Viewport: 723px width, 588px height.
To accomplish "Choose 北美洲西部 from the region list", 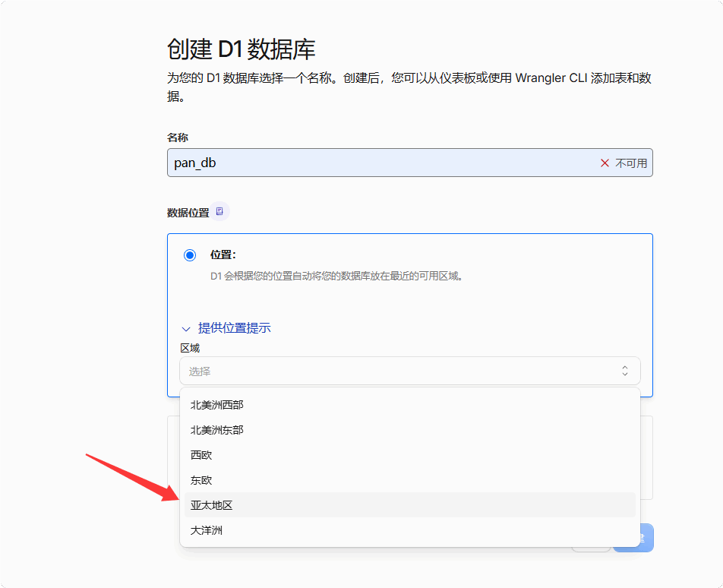I will pos(409,405).
